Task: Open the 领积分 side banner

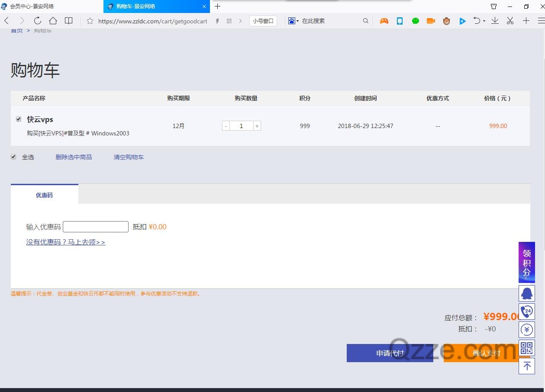Action: pyautogui.click(x=527, y=262)
